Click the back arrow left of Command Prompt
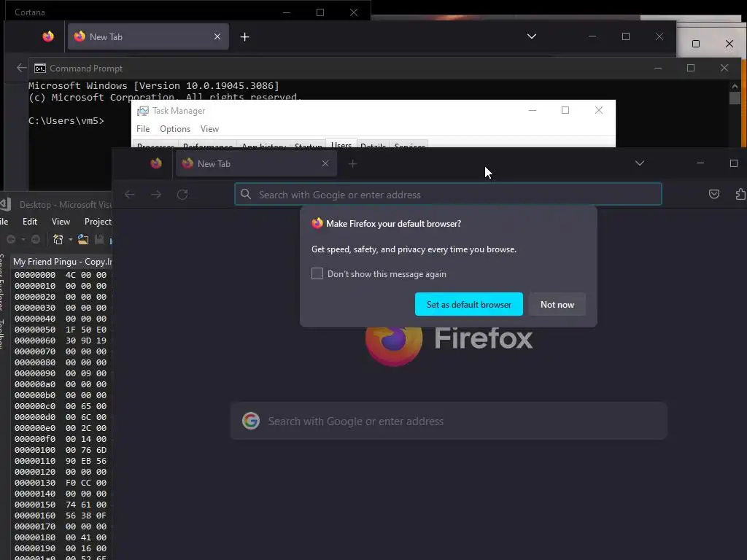Viewport: 747px width, 560px height. (x=21, y=68)
